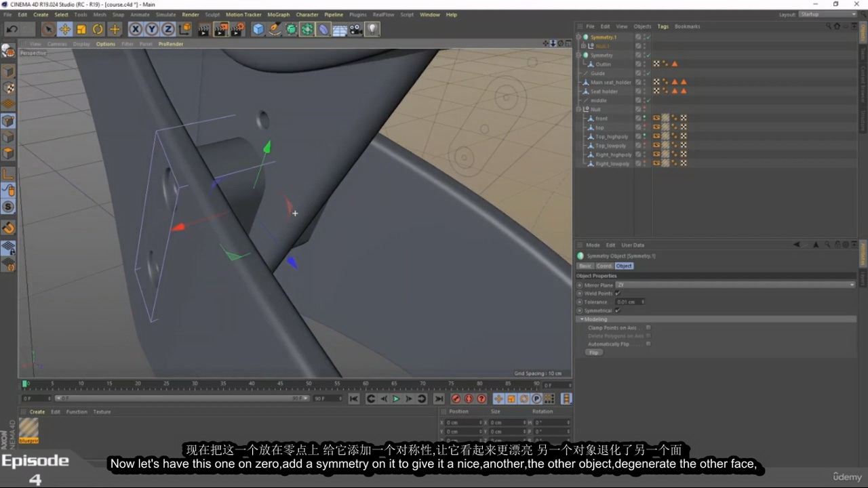Add a Light object
Screen dimensions: 868x488
point(372,29)
